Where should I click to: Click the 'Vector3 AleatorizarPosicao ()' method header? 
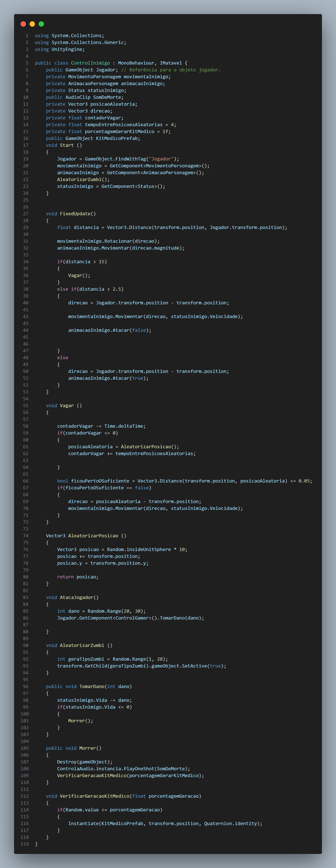coord(86,536)
